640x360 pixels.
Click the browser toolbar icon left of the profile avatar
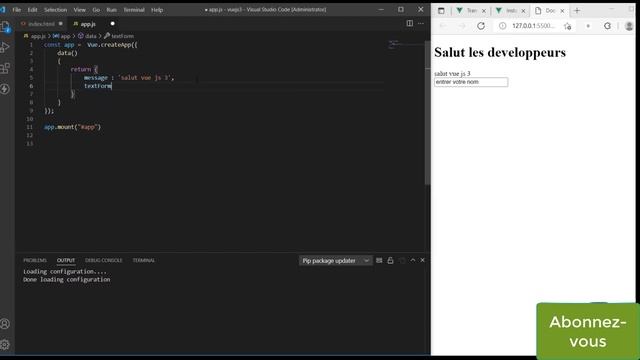[x=607, y=26]
